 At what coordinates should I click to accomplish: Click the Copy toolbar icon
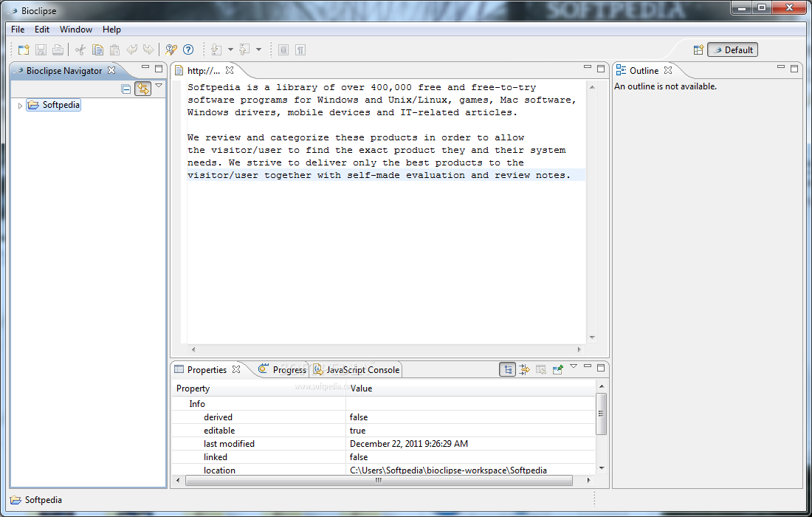97,49
